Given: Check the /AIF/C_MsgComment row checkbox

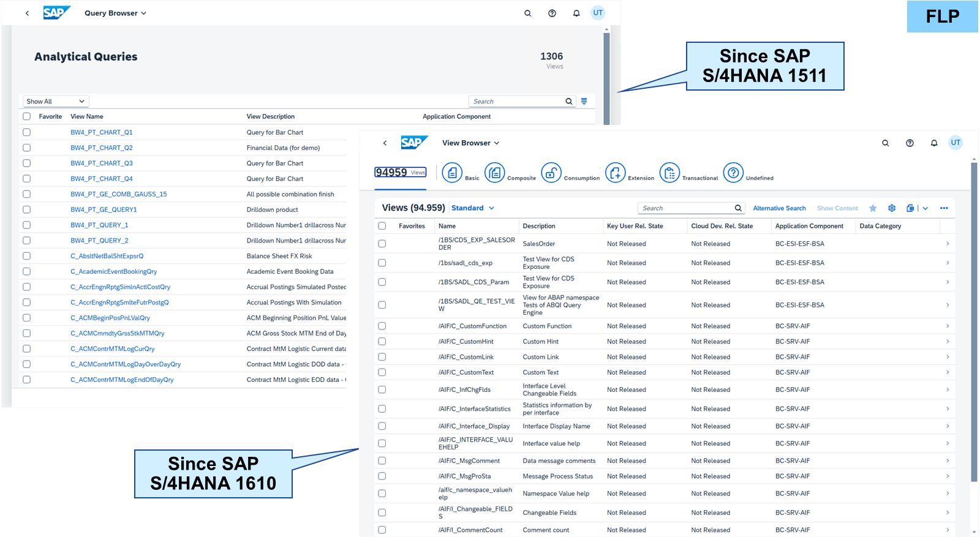Looking at the screenshot, I should pyautogui.click(x=382, y=461).
